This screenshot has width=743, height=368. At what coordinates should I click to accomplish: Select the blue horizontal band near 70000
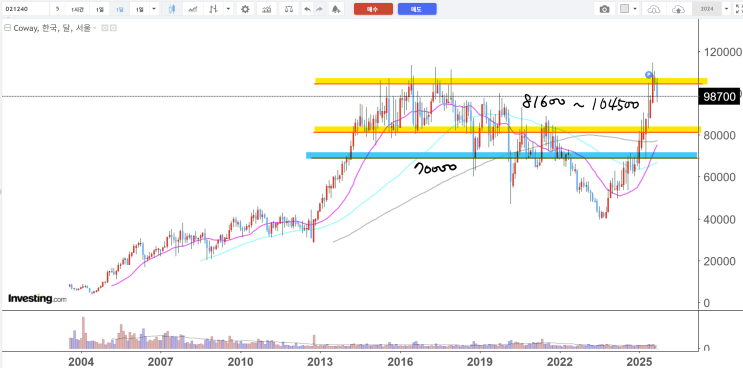[x=501, y=155]
